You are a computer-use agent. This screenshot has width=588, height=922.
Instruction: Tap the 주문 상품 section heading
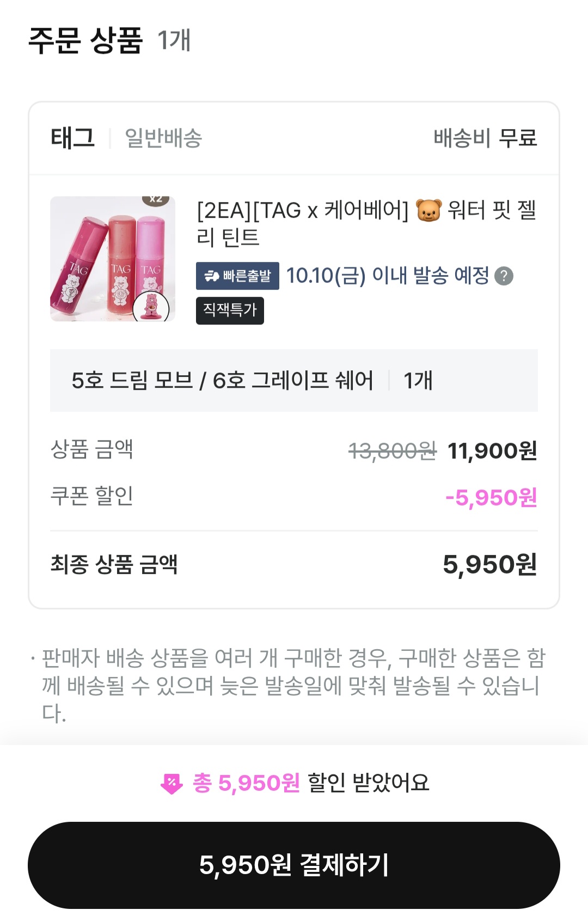click(x=85, y=40)
